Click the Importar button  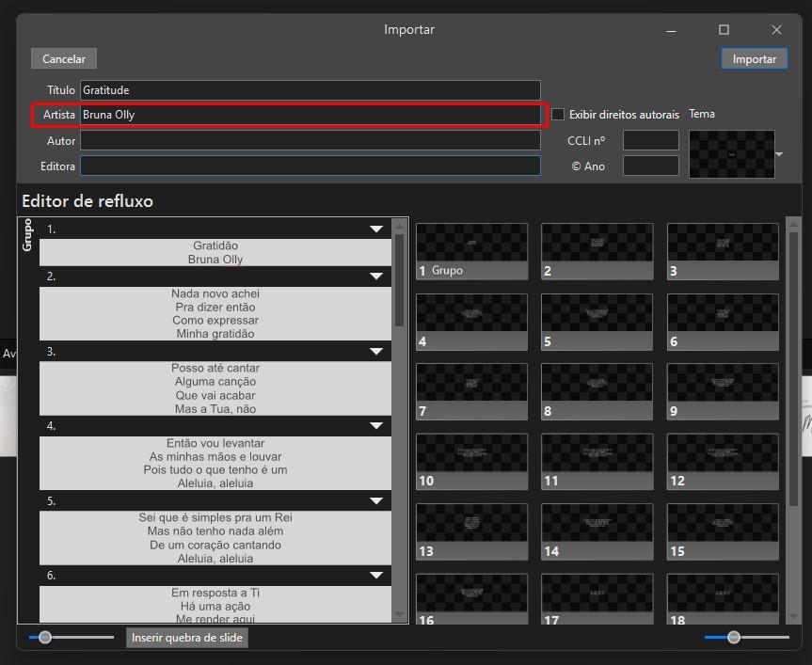754,59
